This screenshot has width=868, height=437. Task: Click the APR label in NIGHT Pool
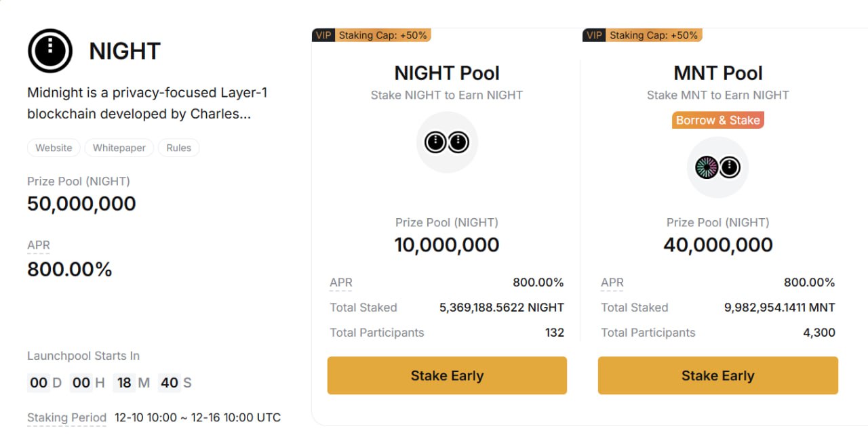coord(341,283)
